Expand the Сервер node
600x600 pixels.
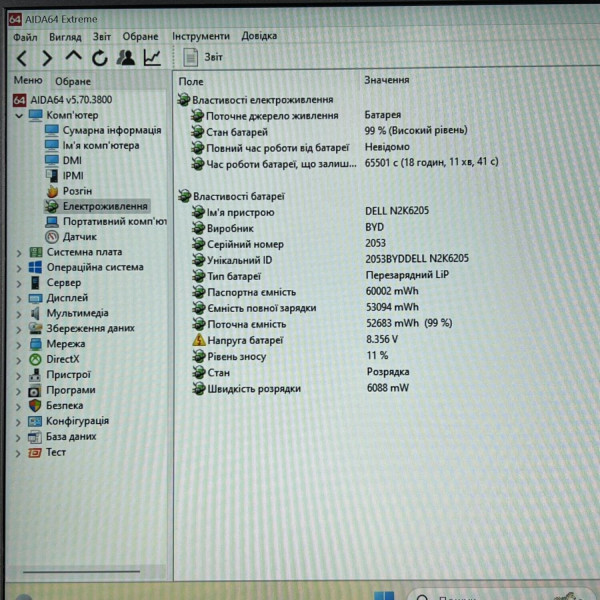[x=19, y=284]
